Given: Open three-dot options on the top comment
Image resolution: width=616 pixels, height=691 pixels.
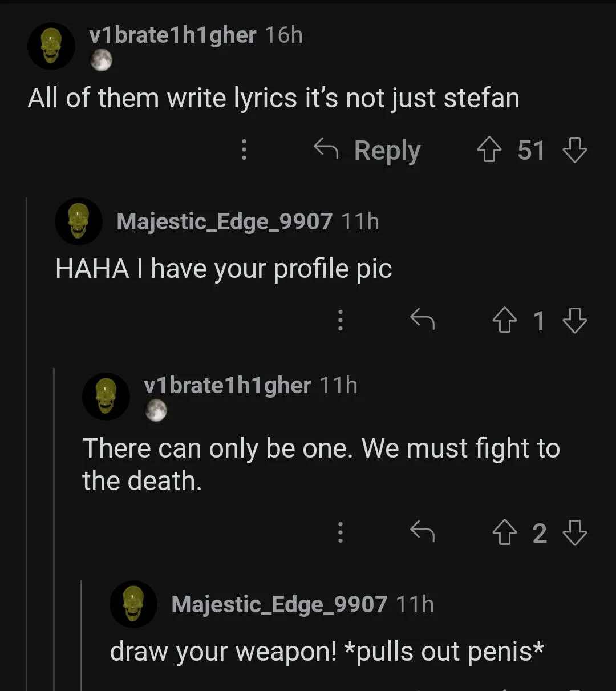Looking at the screenshot, I should pos(244,149).
